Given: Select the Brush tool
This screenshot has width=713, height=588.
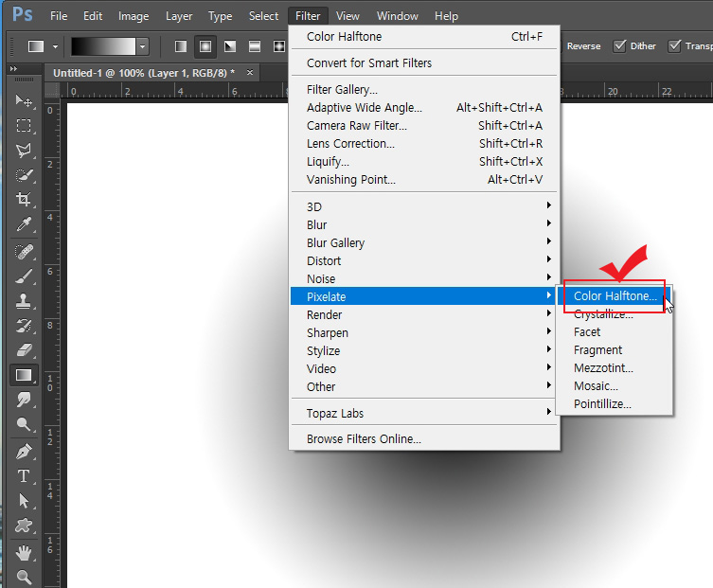Looking at the screenshot, I should click(x=24, y=276).
